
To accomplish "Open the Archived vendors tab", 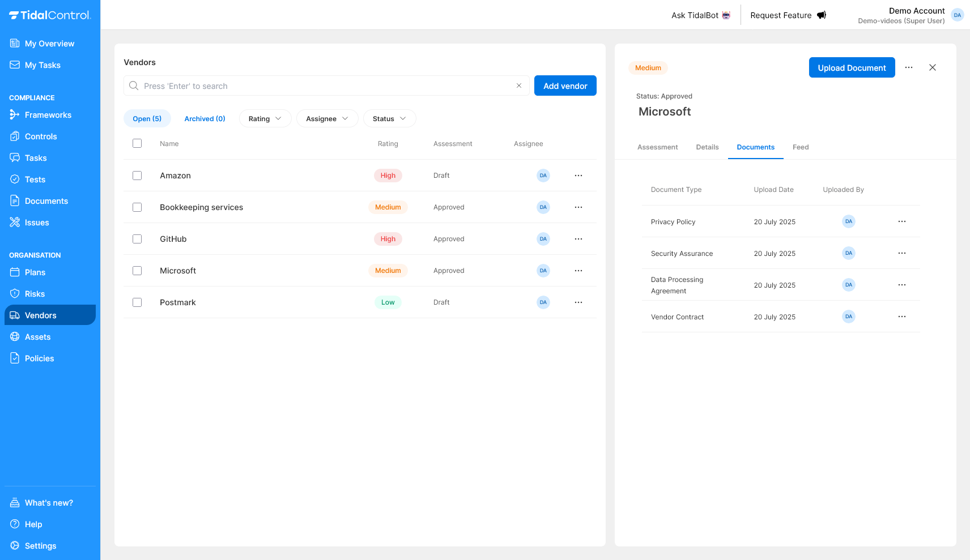I will [205, 118].
